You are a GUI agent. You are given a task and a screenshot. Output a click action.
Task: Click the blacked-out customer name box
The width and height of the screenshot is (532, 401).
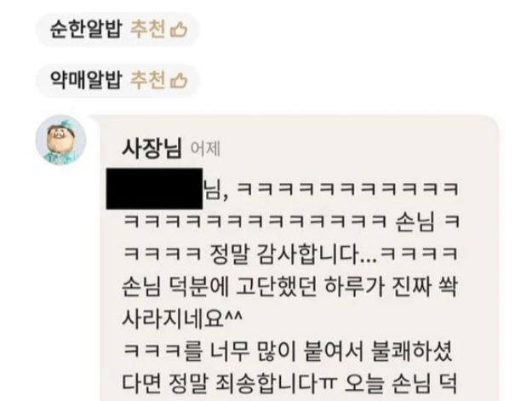(x=154, y=188)
